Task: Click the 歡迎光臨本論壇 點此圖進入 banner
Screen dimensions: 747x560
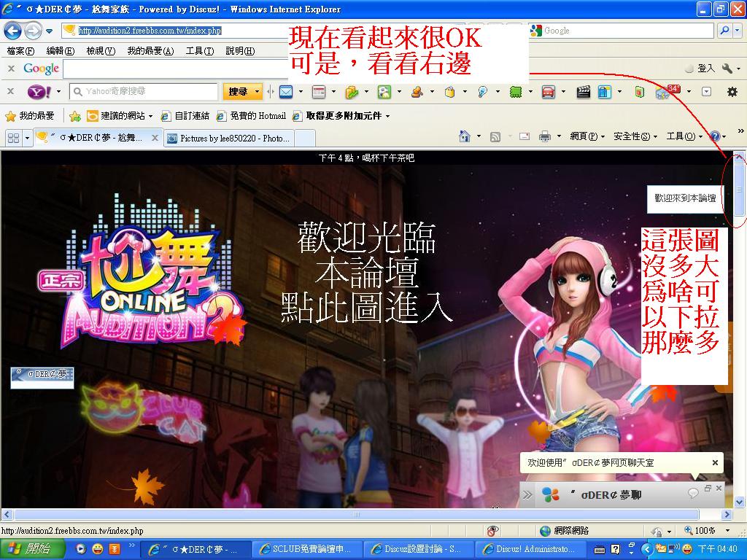Action: [x=366, y=272]
